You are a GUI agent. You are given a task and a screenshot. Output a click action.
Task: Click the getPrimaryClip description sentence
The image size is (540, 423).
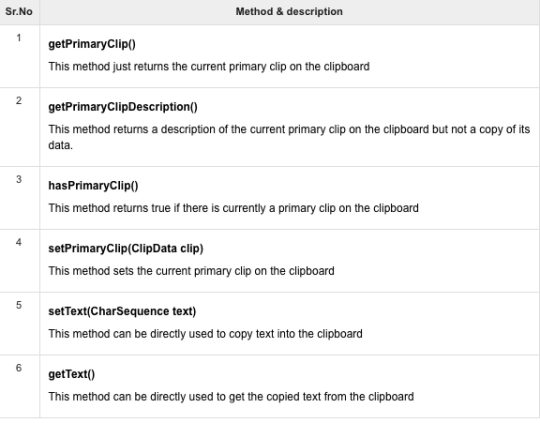coord(209,66)
